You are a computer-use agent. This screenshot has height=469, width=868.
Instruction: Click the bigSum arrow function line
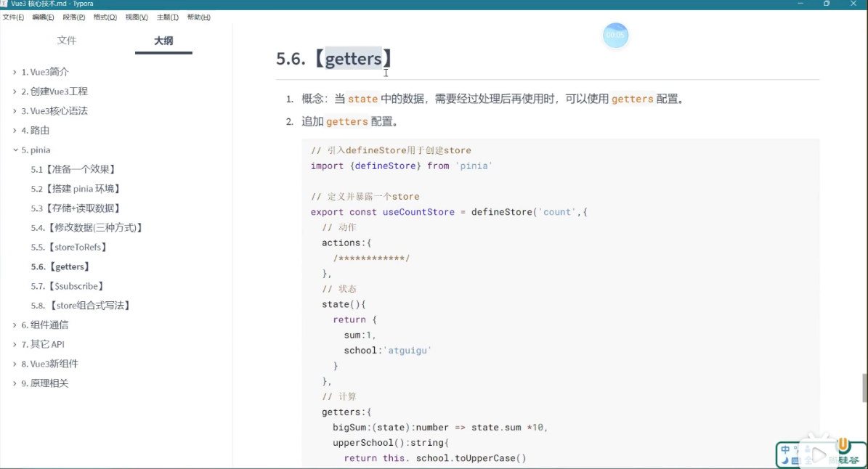[x=440, y=428]
